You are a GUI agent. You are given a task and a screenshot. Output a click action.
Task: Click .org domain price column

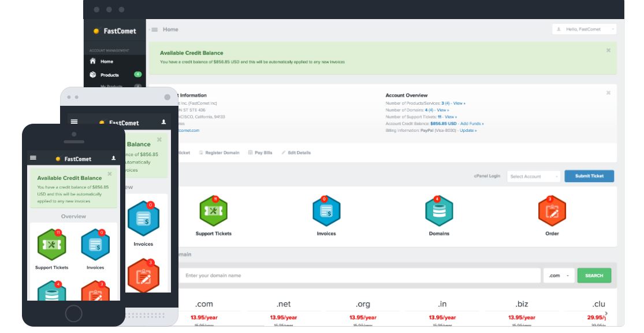[x=363, y=312]
